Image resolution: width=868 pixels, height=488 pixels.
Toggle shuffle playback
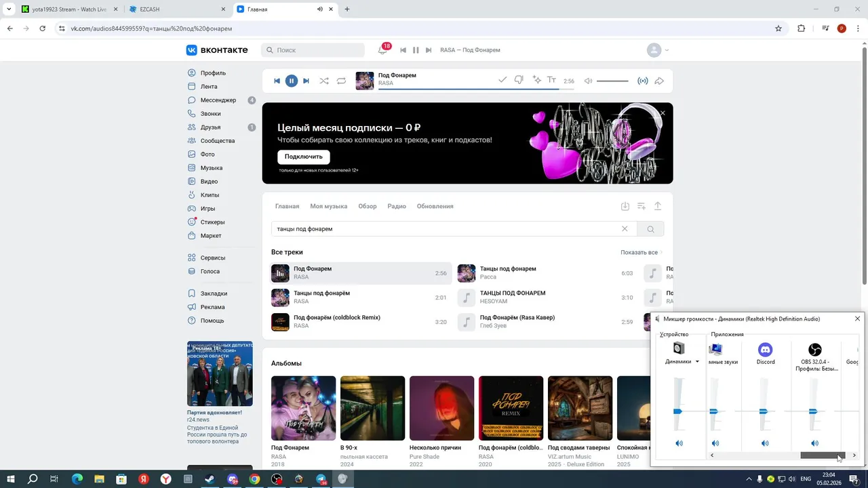(x=324, y=81)
